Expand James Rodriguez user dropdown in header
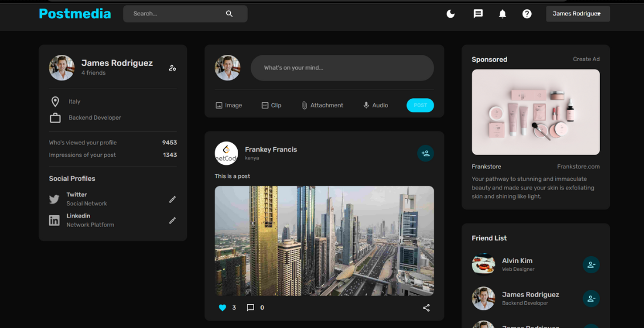This screenshot has height=328, width=644. pyautogui.click(x=578, y=14)
